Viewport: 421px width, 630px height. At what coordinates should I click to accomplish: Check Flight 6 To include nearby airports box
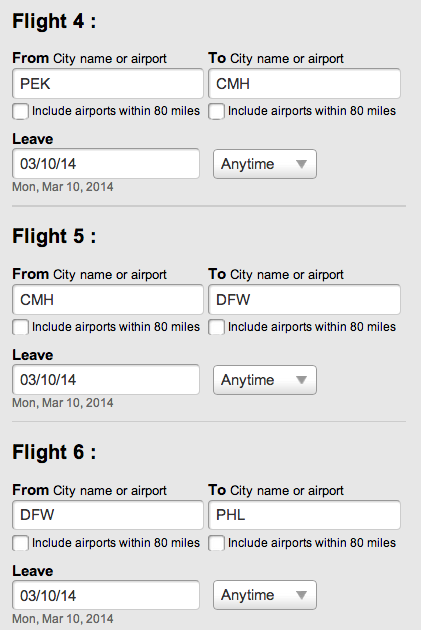coord(216,543)
